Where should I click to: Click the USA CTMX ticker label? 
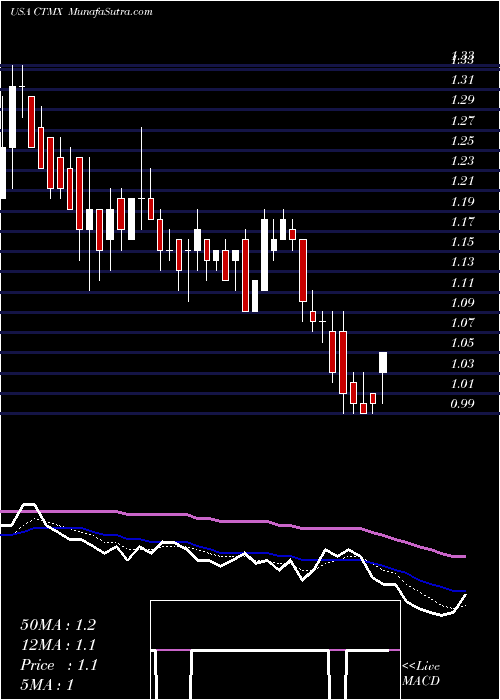(x=38, y=12)
